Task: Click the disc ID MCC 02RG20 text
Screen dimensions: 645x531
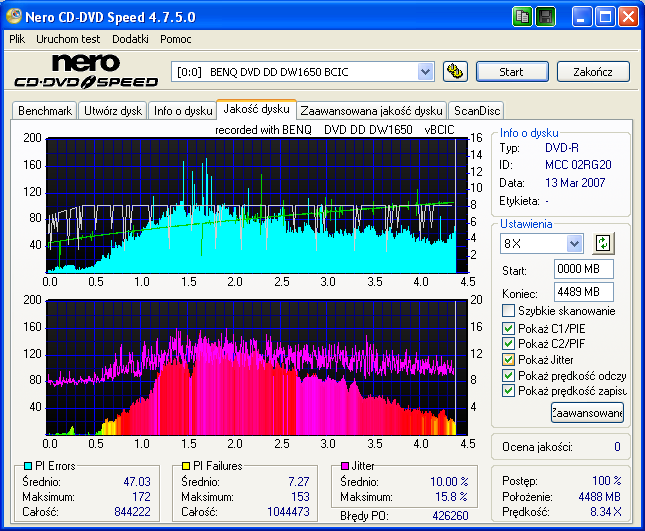Action: click(578, 165)
